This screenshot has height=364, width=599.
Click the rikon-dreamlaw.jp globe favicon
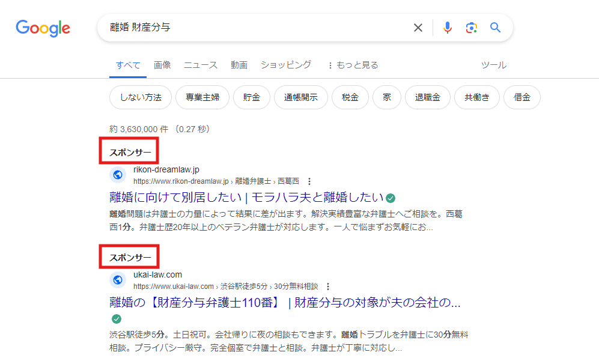[x=118, y=175]
